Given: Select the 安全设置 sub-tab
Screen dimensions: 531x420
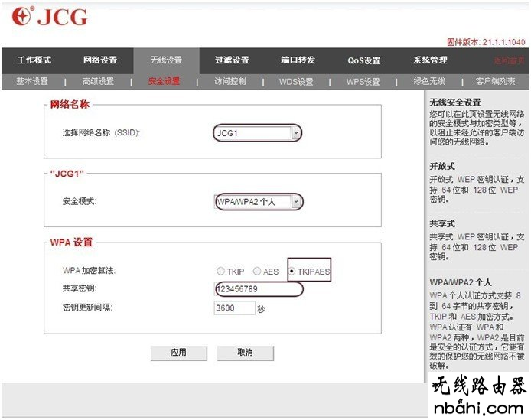Looking at the screenshot, I should (x=164, y=81).
